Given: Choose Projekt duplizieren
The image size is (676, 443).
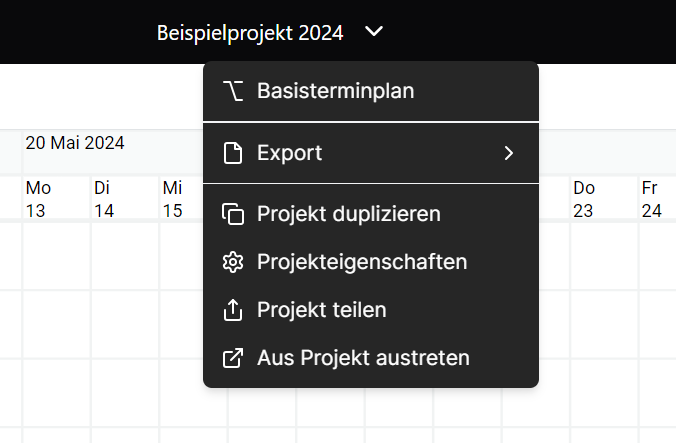Looking at the screenshot, I should 371,214.
